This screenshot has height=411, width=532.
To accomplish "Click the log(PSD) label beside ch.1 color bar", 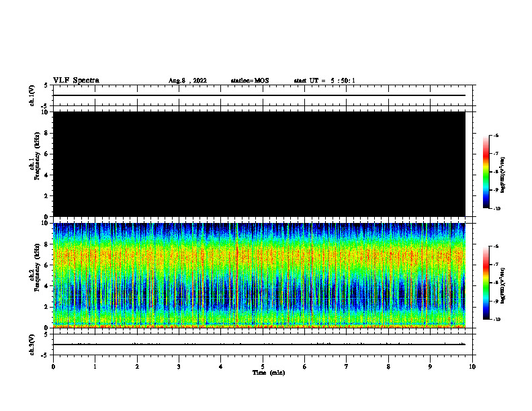I will click(503, 175).
